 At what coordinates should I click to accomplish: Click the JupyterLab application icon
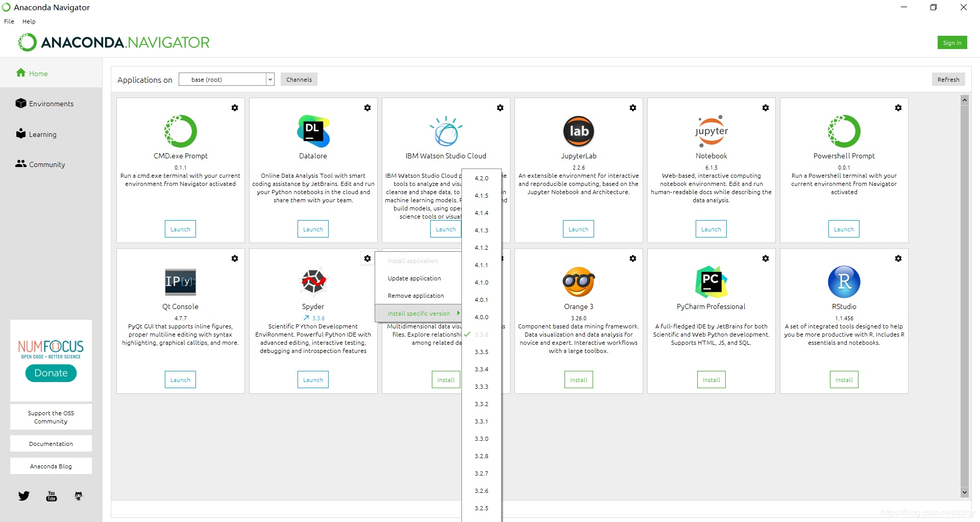[579, 131]
